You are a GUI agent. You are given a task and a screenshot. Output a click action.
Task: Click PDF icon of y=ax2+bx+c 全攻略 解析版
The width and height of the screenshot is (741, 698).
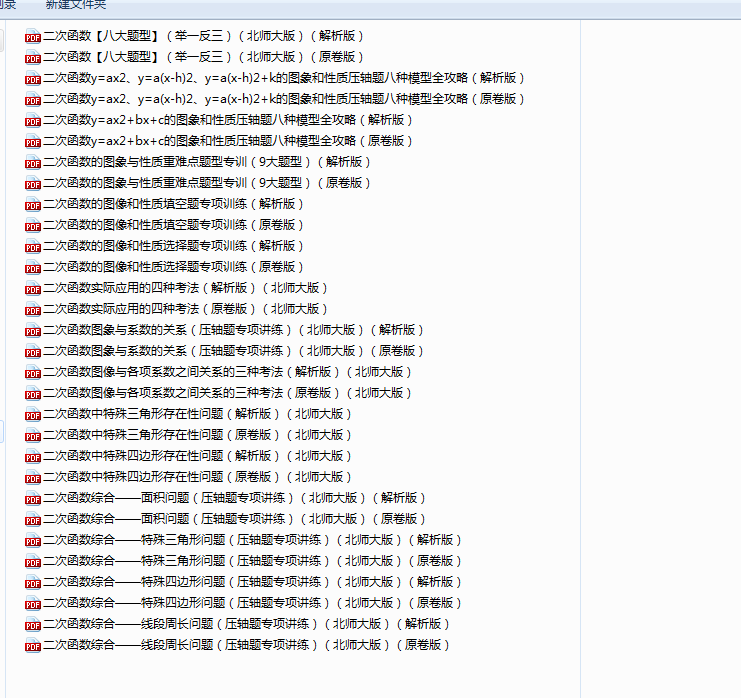pos(33,121)
